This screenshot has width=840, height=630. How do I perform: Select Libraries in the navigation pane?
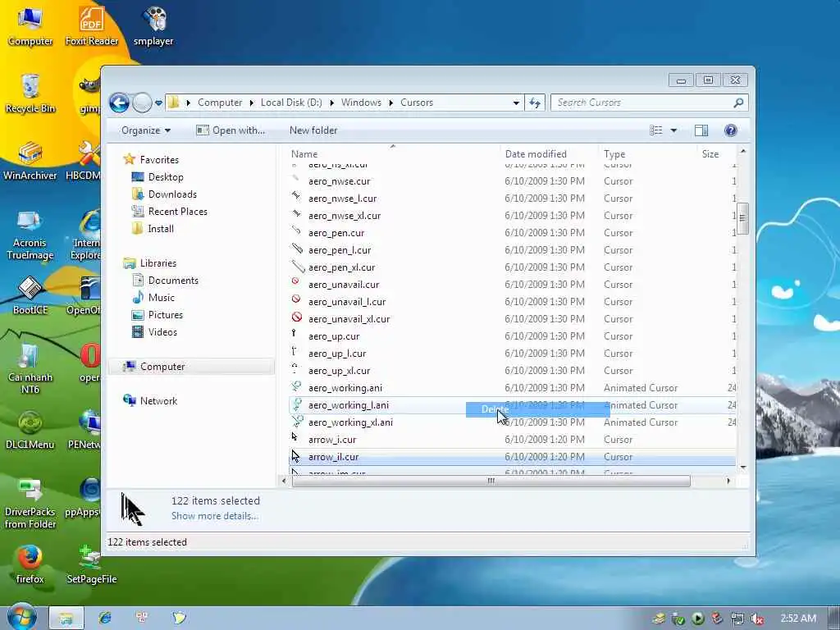[x=158, y=263]
